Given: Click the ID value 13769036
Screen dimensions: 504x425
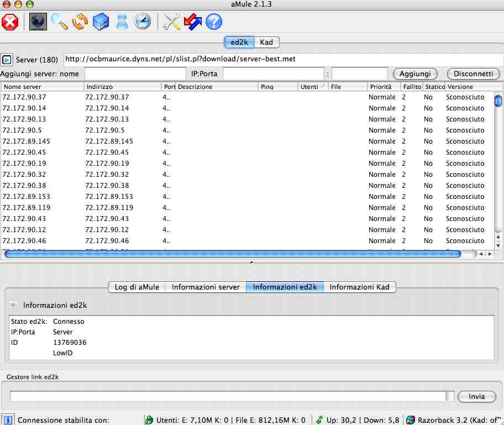Looking at the screenshot, I should coord(70,343).
